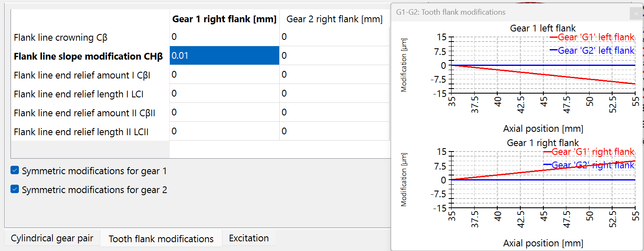Viewport: 644px width, 251px height.
Task: Switch to the Cylindrical gear pair tab
Action: 51,238
